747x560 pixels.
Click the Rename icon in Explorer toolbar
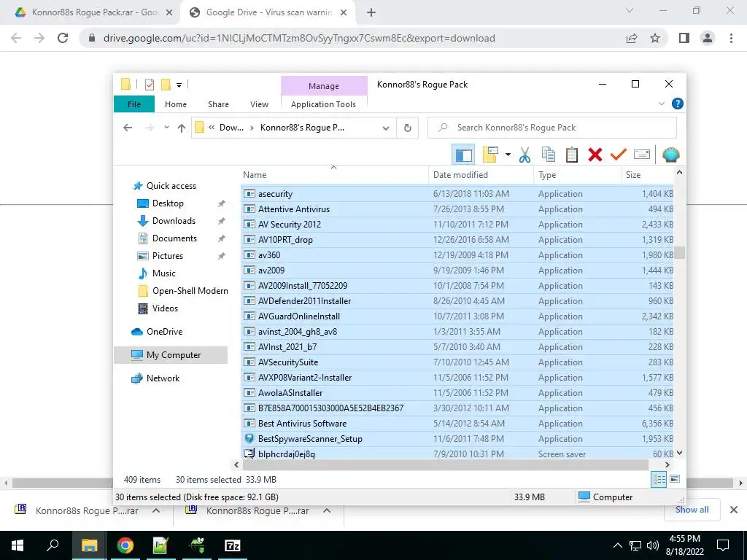tap(642, 155)
